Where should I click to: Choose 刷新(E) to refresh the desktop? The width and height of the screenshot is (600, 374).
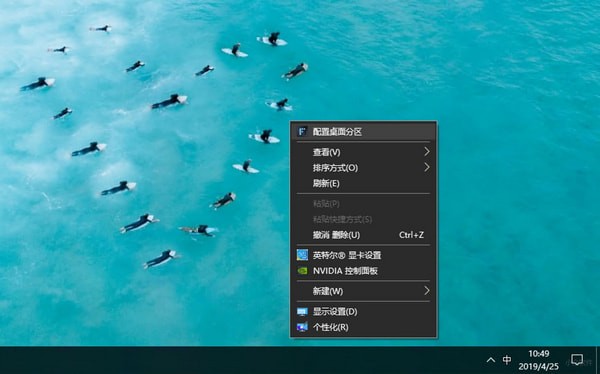(x=363, y=183)
